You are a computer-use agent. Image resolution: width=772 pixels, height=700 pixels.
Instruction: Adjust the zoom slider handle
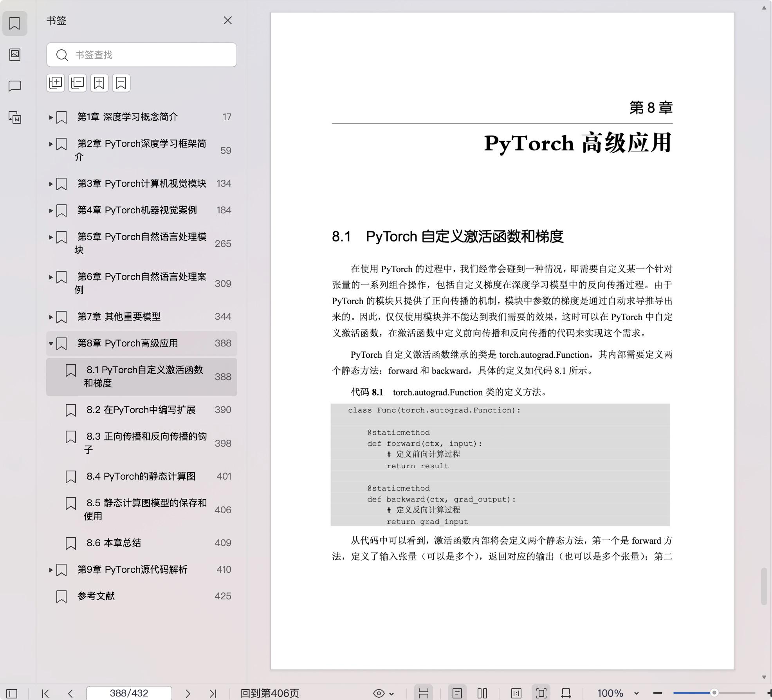coord(714,693)
